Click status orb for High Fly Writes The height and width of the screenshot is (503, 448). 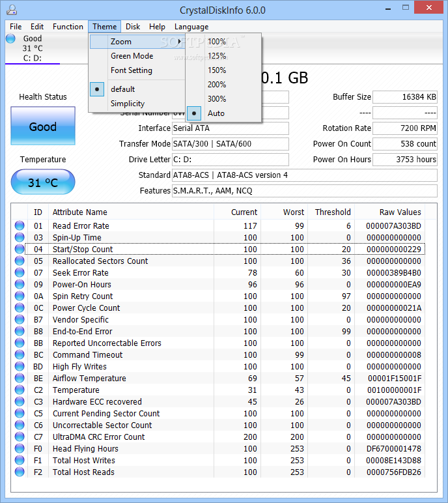(20, 366)
